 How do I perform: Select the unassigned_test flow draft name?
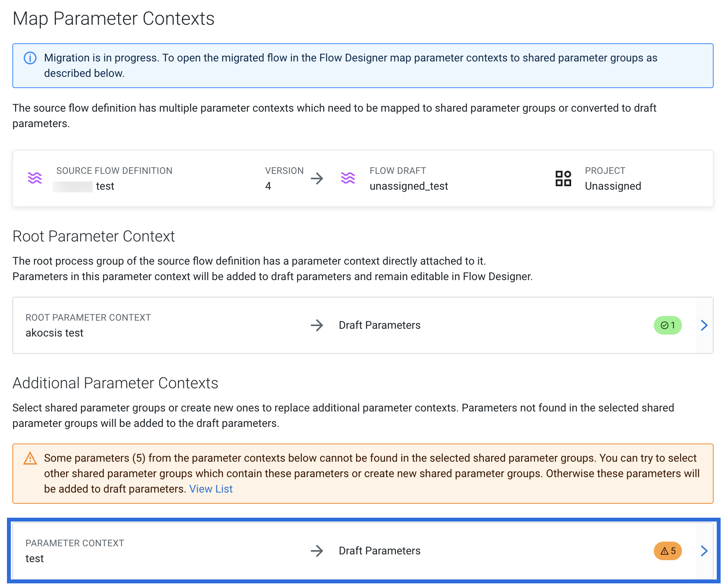click(409, 186)
